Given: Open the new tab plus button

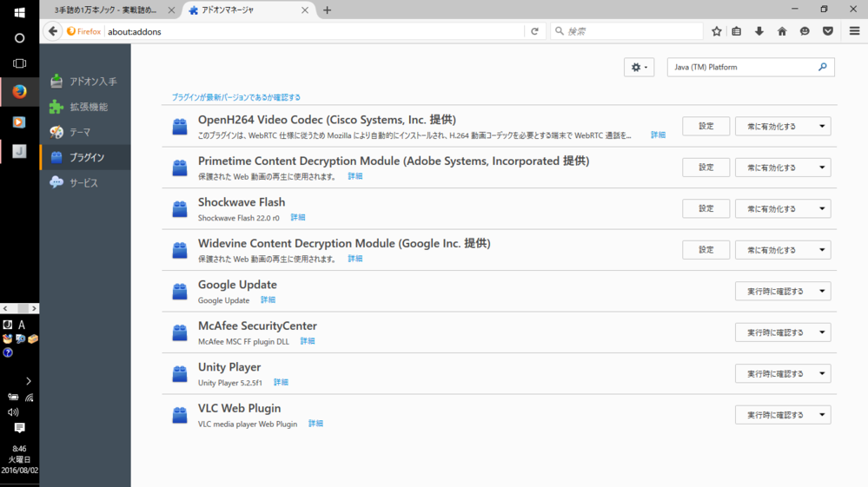Looking at the screenshot, I should point(328,10).
